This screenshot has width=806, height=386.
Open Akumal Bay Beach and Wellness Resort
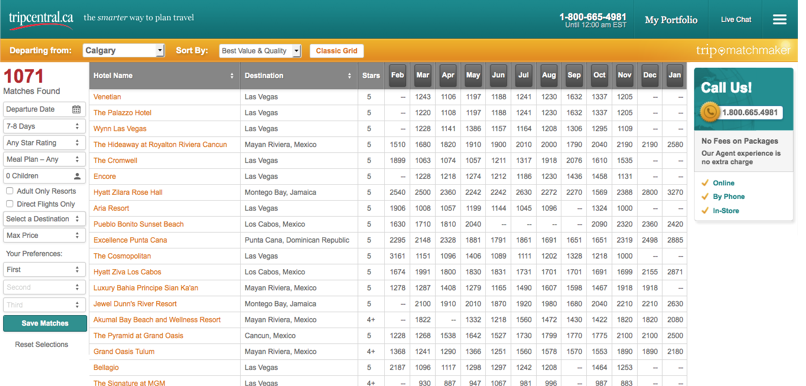tap(157, 320)
